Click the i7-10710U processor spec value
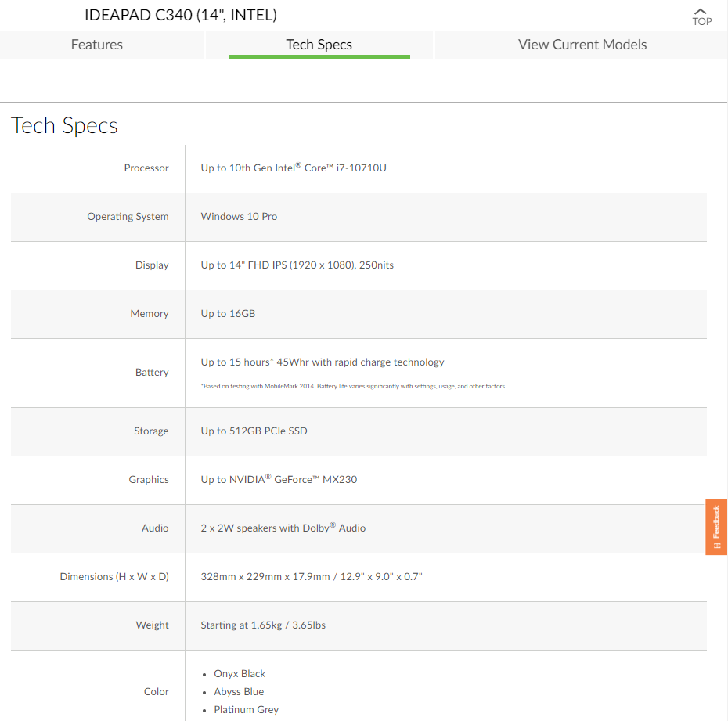728x721 pixels. coord(292,168)
